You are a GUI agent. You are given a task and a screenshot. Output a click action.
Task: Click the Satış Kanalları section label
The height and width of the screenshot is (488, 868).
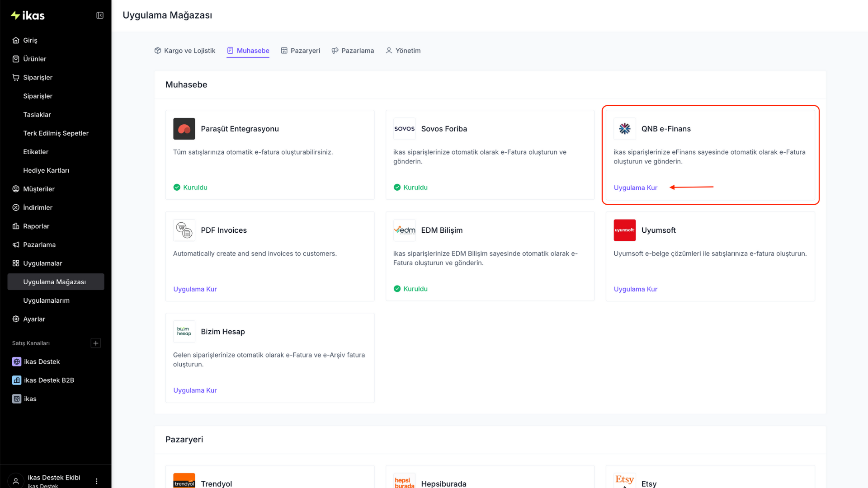point(31,343)
